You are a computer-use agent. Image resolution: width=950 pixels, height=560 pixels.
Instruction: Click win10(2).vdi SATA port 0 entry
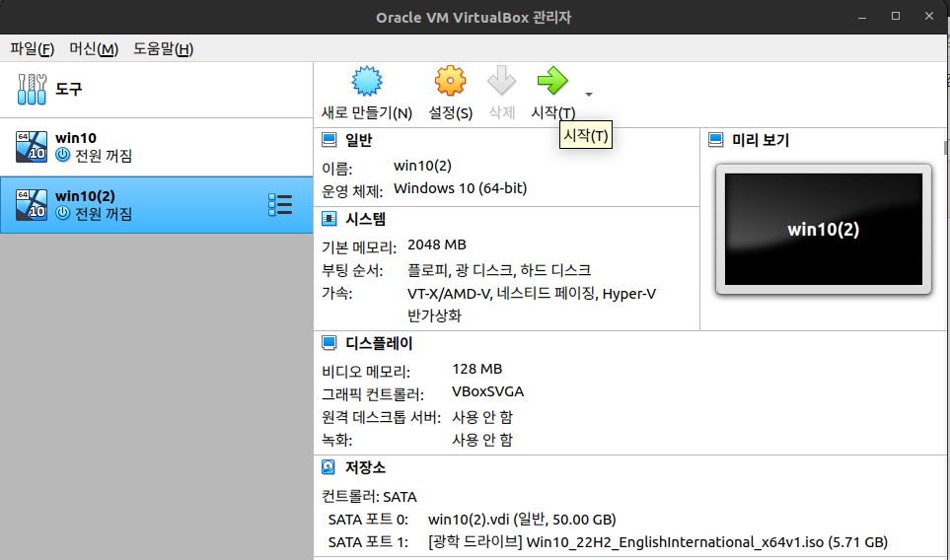point(522,520)
